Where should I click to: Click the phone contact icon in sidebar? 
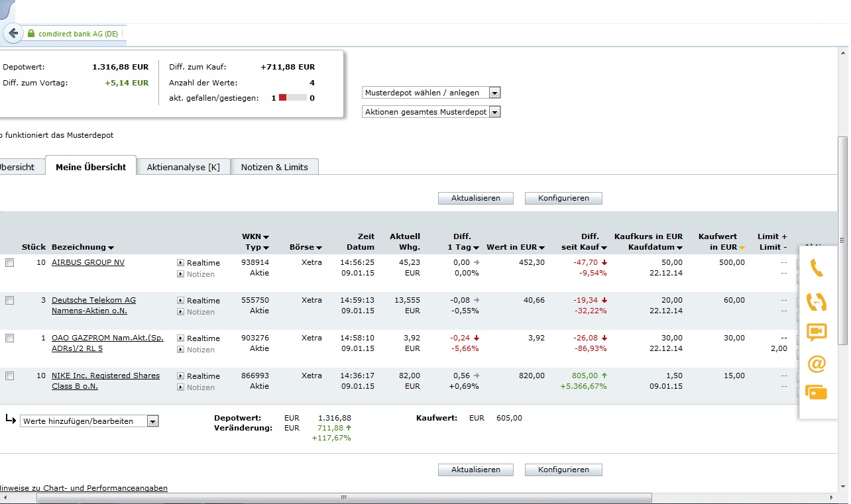pos(817,268)
